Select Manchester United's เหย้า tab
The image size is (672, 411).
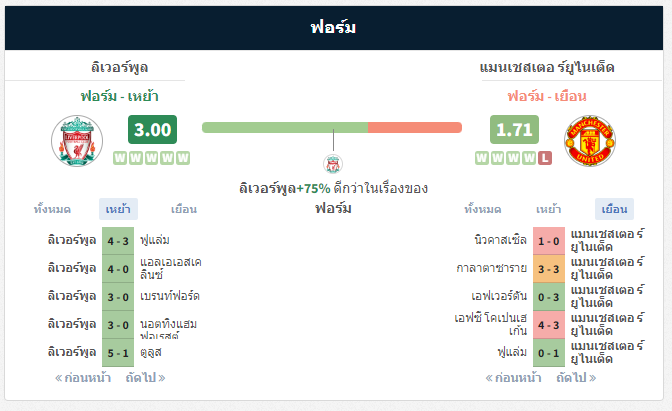[549, 209]
